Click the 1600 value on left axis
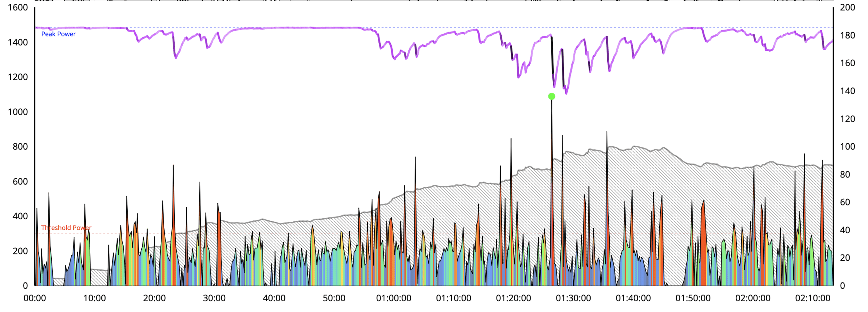This screenshot has width=868, height=312. click(x=18, y=8)
